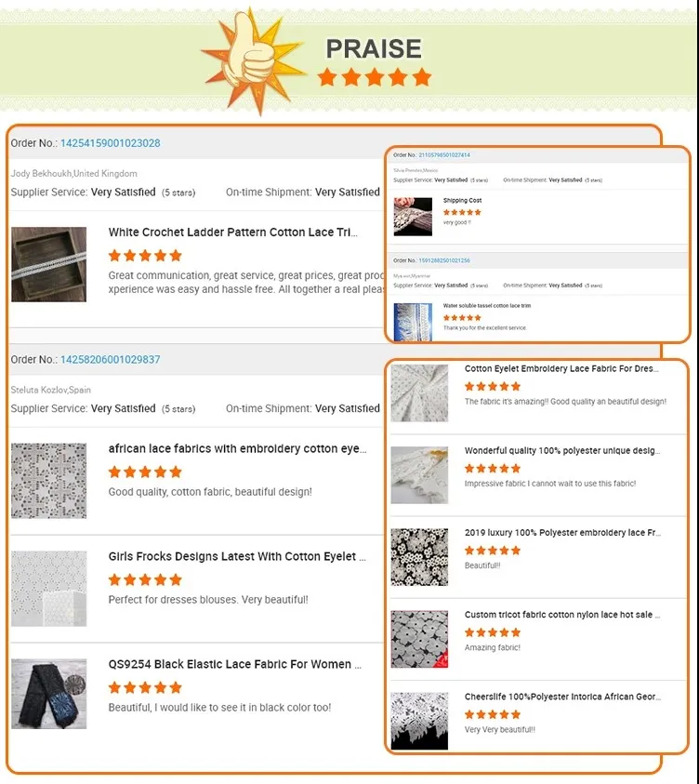The height and width of the screenshot is (784, 699).
Task: Click Cheerslife African George lace thumbnail
Action: pyautogui.click(x=420, y=721)
